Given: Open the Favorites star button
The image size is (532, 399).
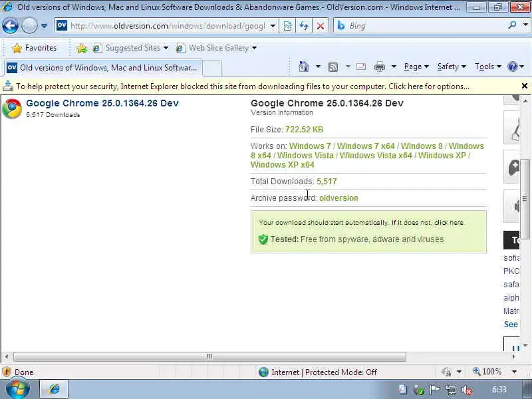Looking at the screenshot, I should [35, 48].
